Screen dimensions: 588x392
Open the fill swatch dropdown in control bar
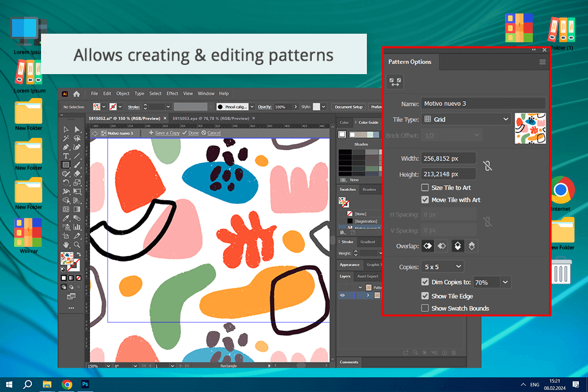[104, 107]
